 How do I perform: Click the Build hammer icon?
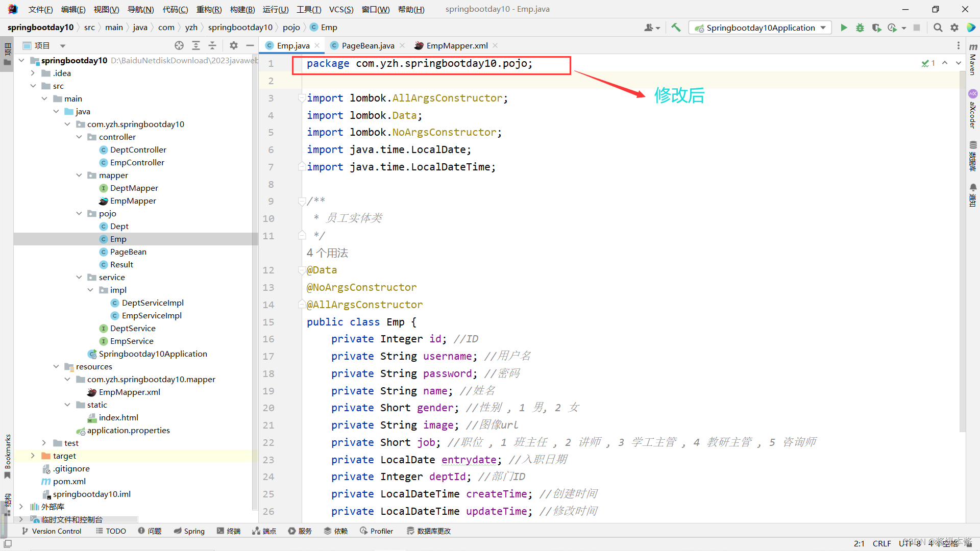676,28
